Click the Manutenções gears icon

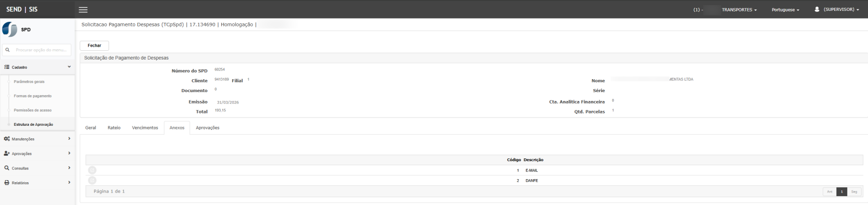(7, 139)
